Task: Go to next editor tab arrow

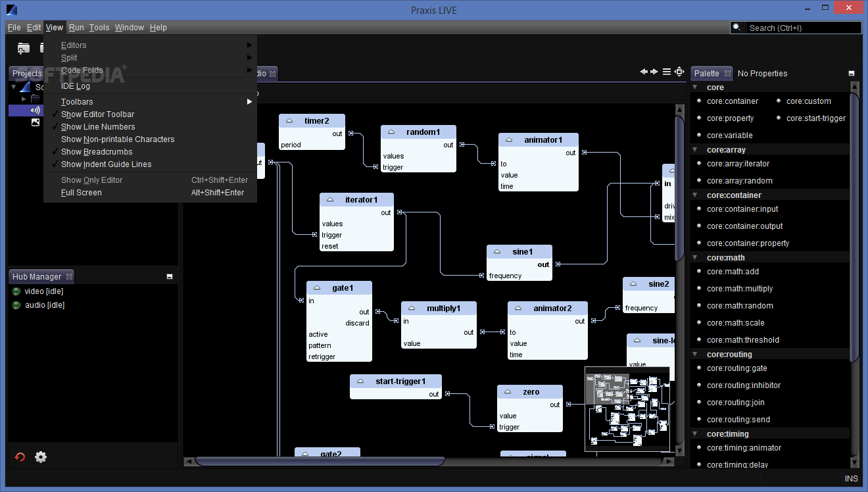Action: [x=654, y=72]
